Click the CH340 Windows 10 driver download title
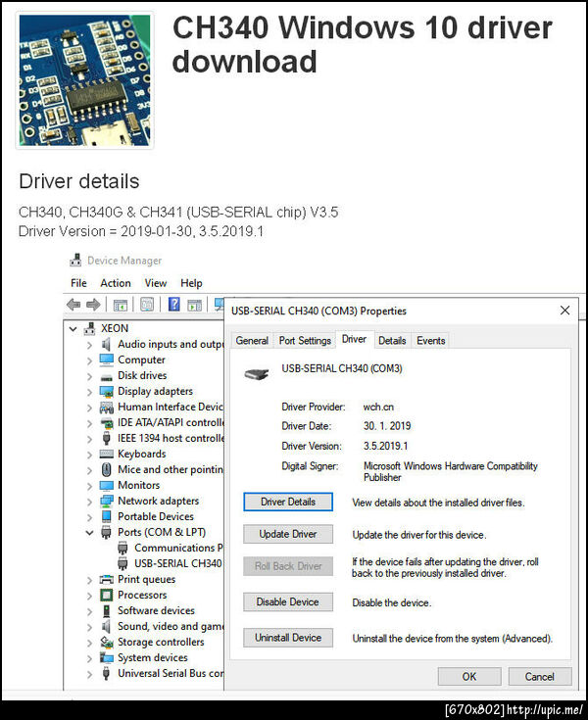 coord(362,44)
